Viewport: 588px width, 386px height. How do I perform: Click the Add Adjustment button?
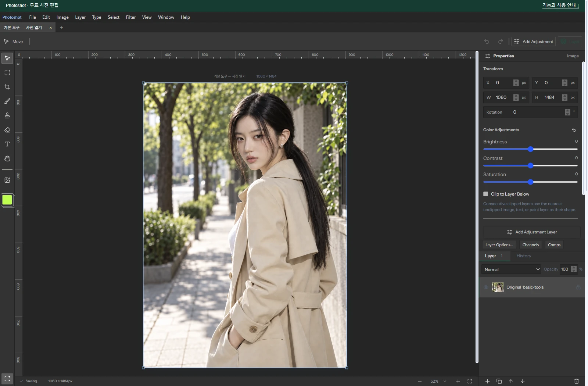534,42
